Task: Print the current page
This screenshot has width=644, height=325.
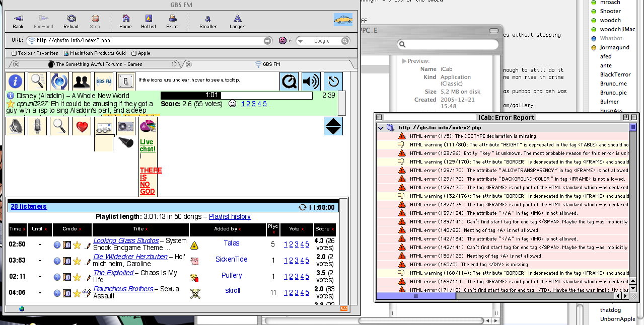Action: (x=172, y=21)
